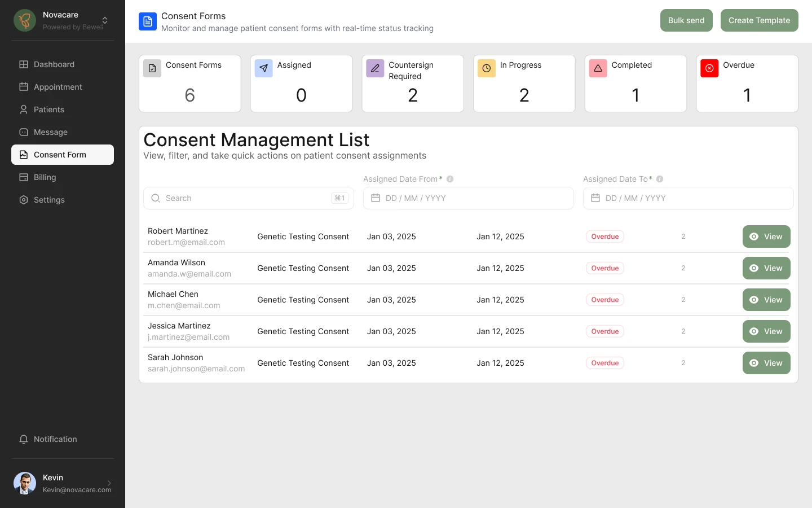Click amanda.w@email.com email text

click(189, 274)
